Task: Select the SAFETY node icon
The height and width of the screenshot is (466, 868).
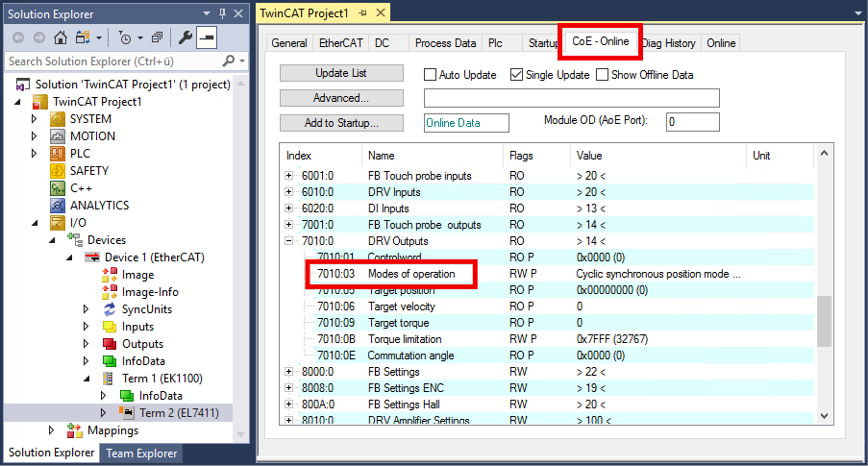Action: point(58,170)
